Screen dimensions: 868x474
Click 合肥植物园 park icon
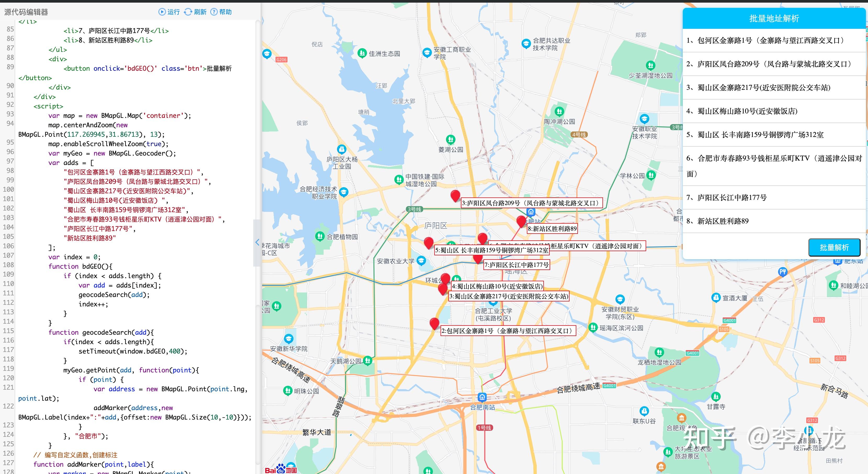click(x=320, y=236)
